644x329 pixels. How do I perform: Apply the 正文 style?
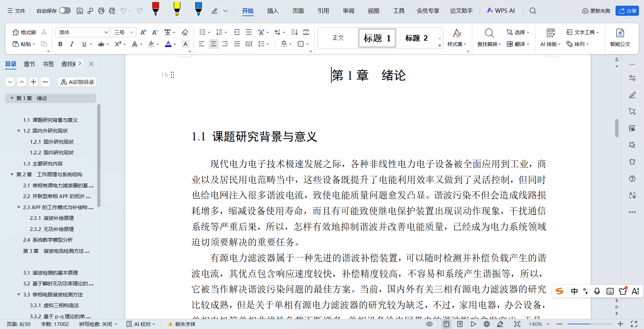click(338, 38)
